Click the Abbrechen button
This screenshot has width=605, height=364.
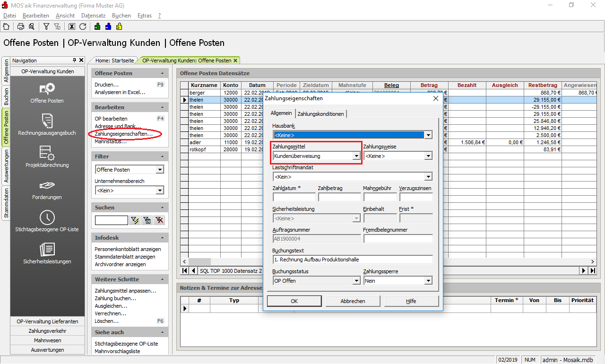(353, 301)
